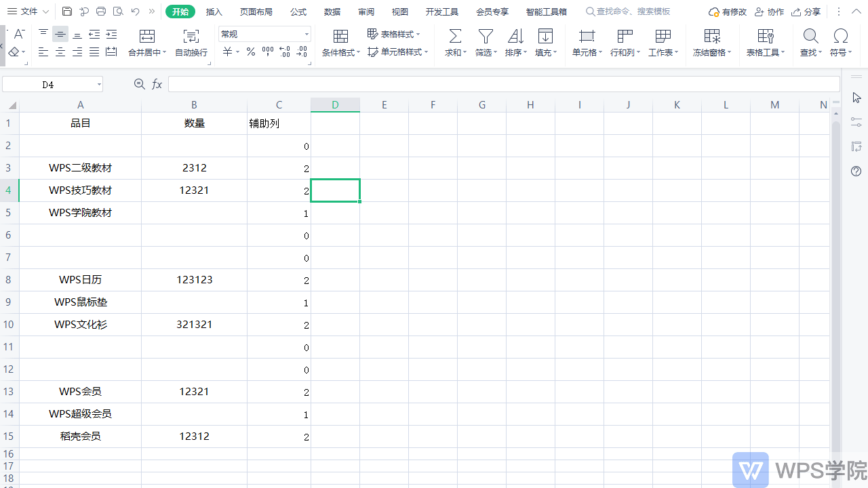Decrease decimal places

click(x=302, y=52)
